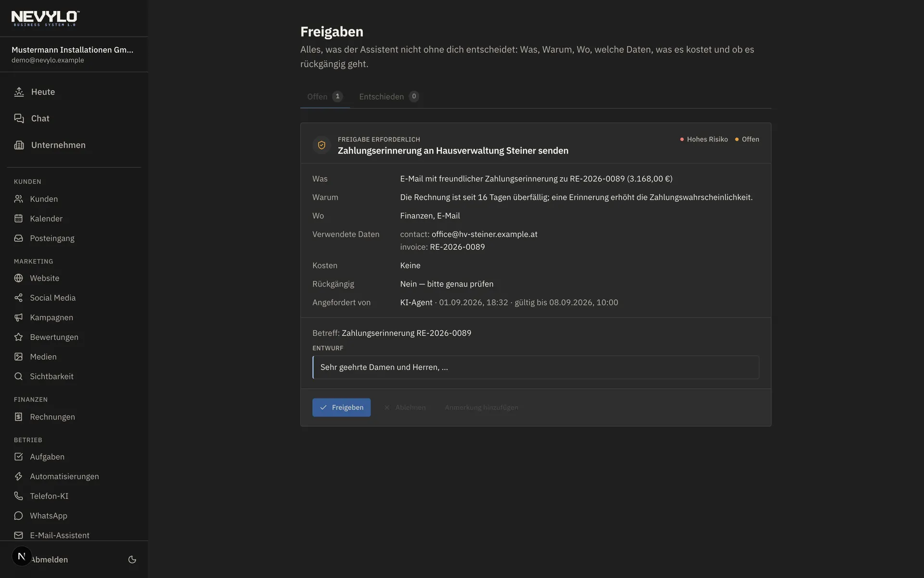Click email office@hv-steiner.example.at

pos(484,234)
